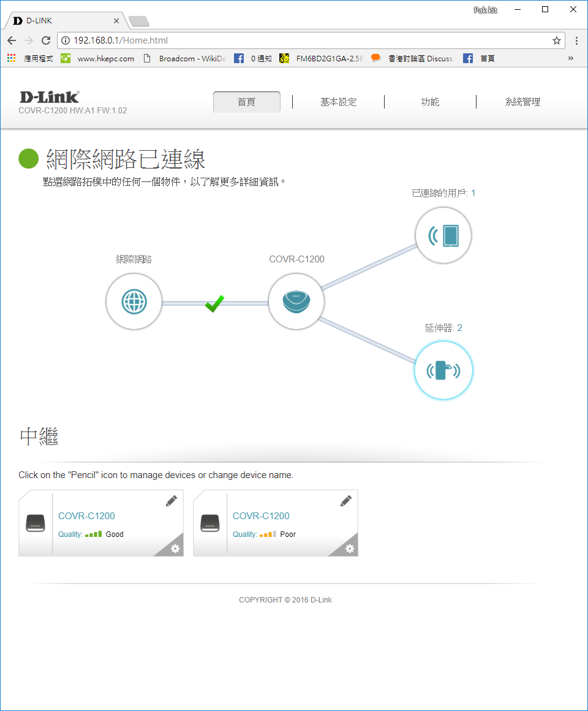Click device icon on the Good quality card
Screen dimensions: 588x711
tap(36, 523)
